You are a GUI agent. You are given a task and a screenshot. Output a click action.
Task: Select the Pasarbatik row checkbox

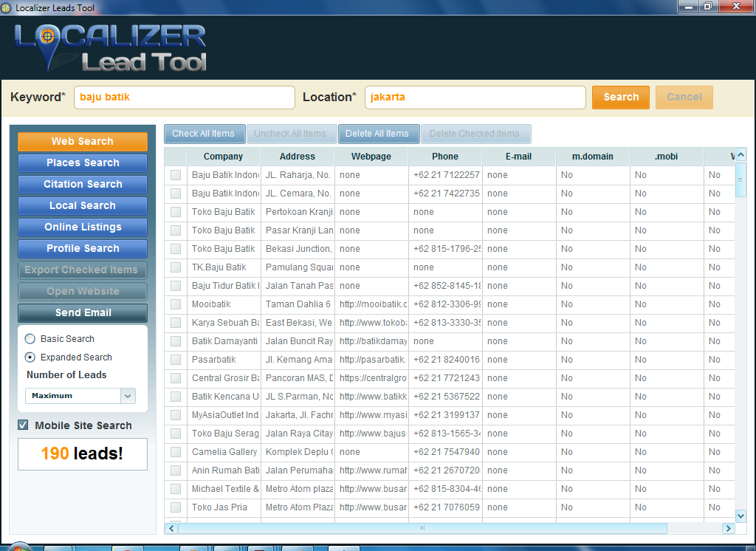[176, 360]
